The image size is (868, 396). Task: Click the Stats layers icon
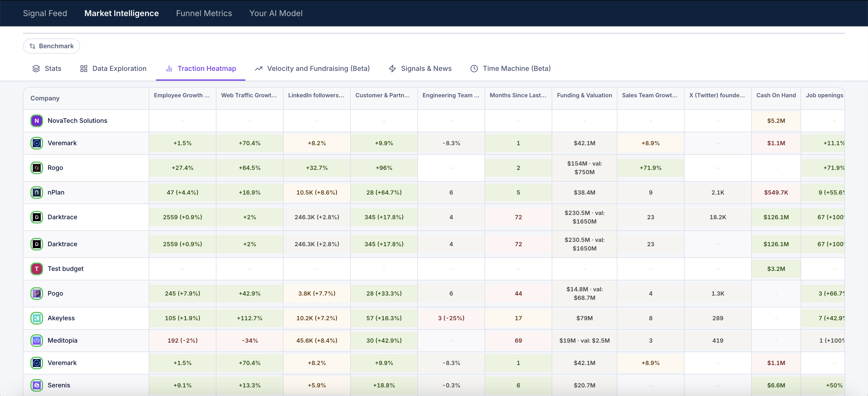click(x=36, y=68)
